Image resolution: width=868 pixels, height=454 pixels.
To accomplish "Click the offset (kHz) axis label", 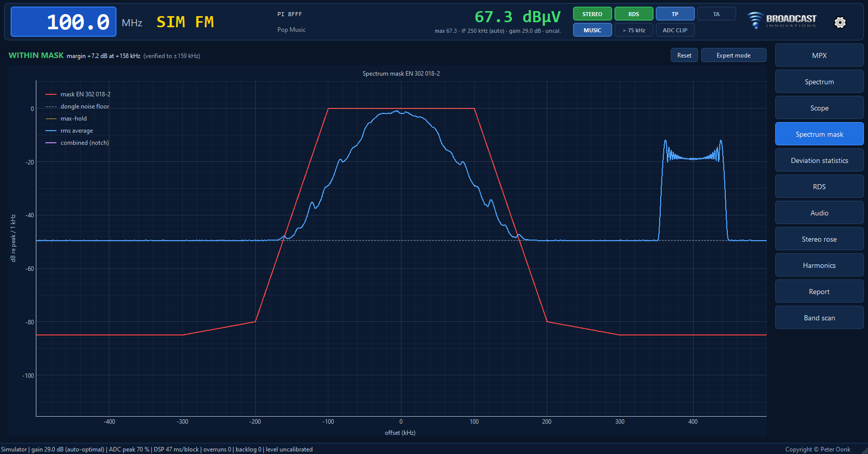I will (x=400, y=433).
